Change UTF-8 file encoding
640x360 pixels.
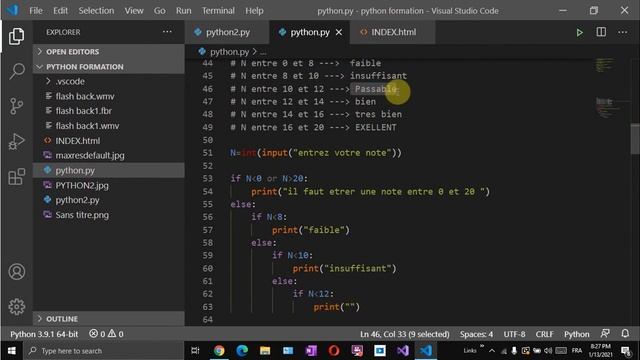click(514, 334)
